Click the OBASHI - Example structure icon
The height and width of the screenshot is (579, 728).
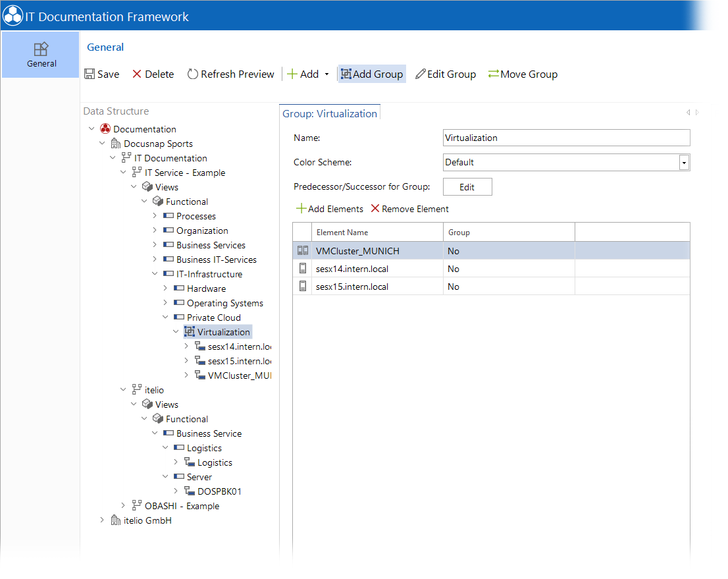[x=136, y=506]
